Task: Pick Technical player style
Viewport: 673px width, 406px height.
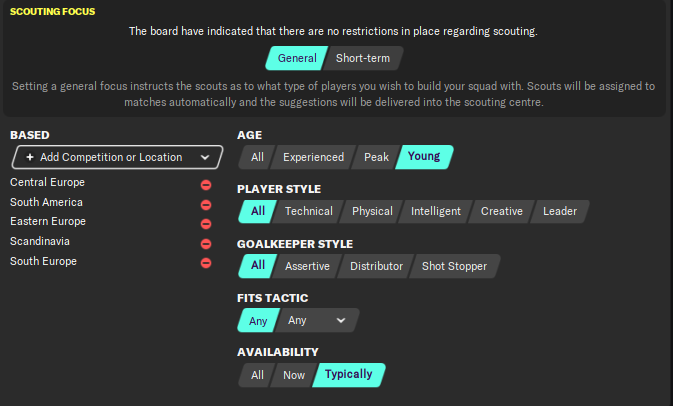Action: [308, 212]
